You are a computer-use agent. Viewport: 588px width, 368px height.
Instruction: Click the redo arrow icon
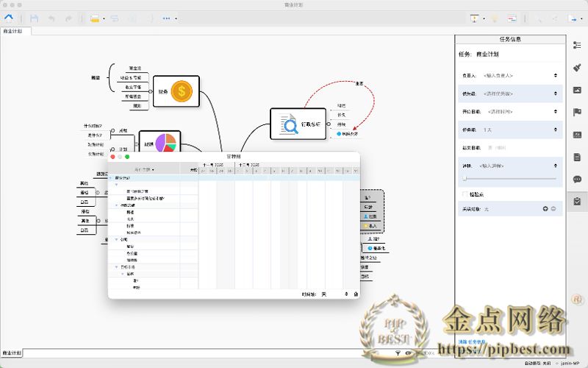coord(68,18)
